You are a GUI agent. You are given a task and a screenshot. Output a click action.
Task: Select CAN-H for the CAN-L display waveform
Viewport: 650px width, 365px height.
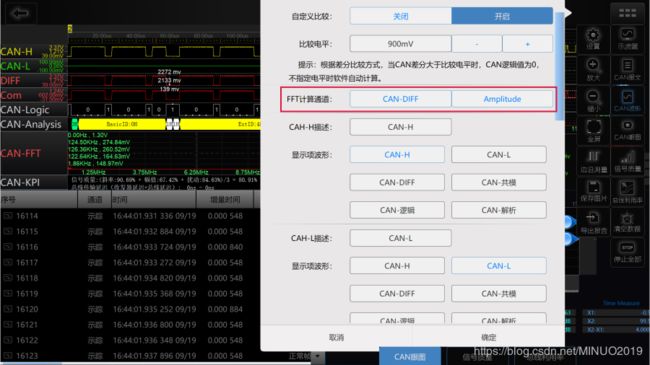397,266
